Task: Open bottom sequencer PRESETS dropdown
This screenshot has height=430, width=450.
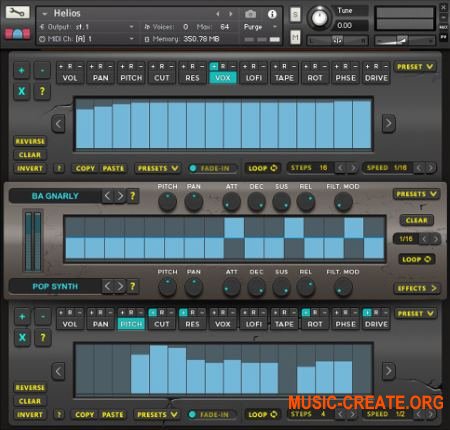Action: (x=157, y=415)
